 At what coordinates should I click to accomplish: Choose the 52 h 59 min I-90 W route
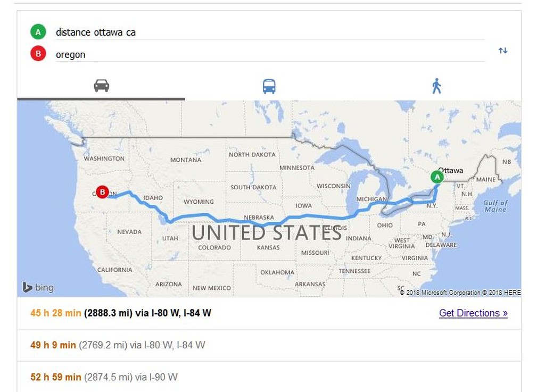click(x=269, y=377)
